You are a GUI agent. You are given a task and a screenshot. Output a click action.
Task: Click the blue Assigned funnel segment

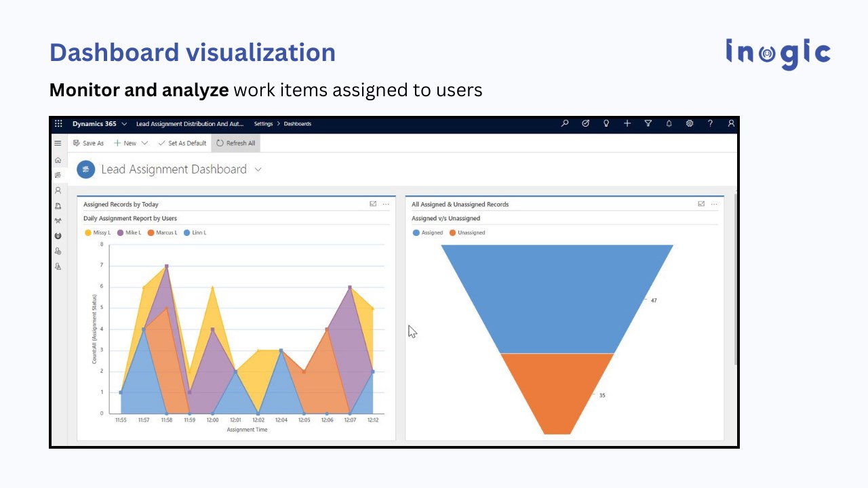pyautogui.click(x=557, y=298)
